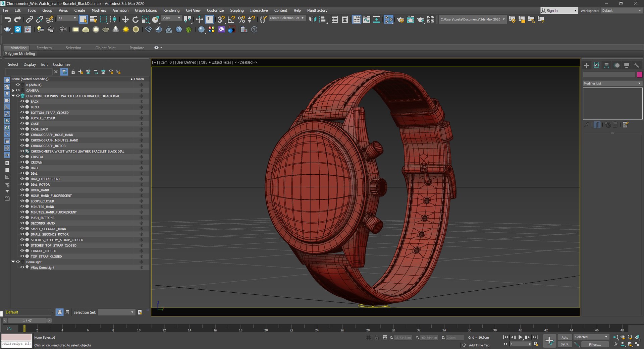Open the Hierarchy tab in the command panel

[606, 65]
